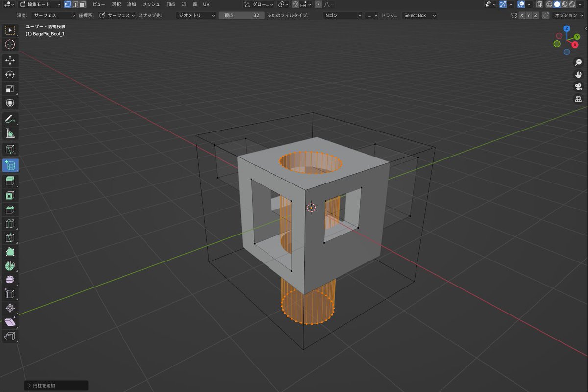This screenshot has height=392, width=588.
Task: Switch perspective/orthographic with grid icon
Action: coord(578,99)
